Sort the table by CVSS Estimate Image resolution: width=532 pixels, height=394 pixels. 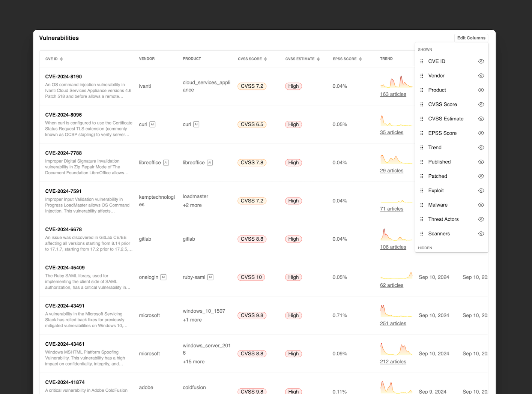pos(318,59)
